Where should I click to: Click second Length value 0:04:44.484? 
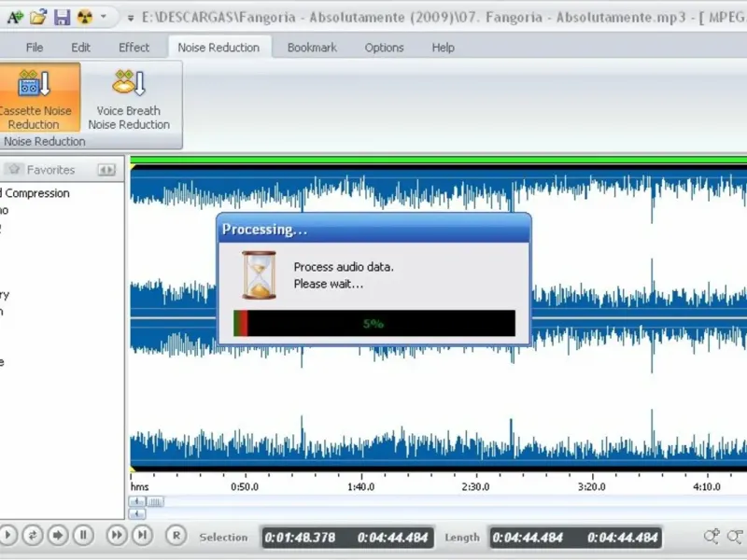[x=622, y=538]
